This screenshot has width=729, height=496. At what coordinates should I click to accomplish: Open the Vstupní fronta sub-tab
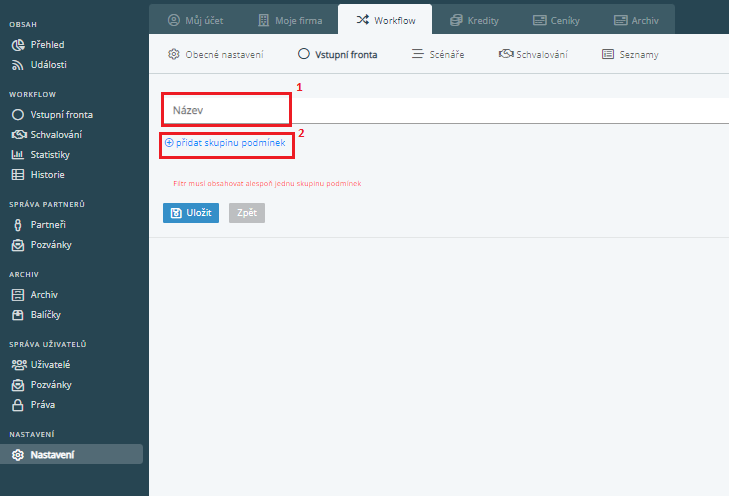[338, 54]
